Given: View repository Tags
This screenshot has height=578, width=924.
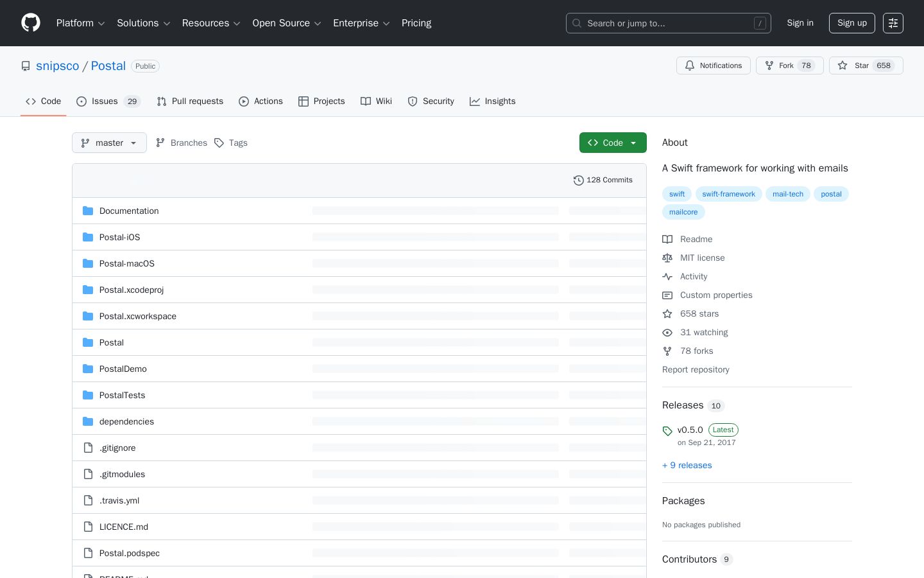Looking at the screenshot, I should tap(231, 143).
